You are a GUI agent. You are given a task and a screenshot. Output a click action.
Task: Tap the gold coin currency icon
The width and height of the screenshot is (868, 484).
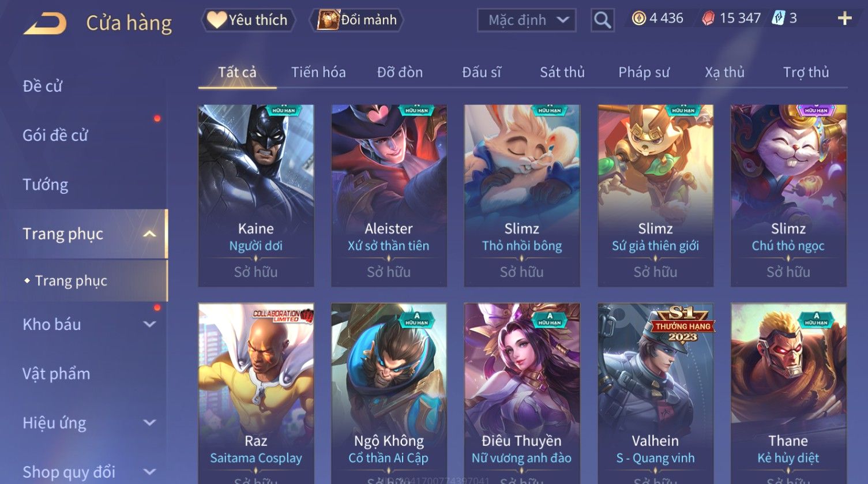pos(638,18)
